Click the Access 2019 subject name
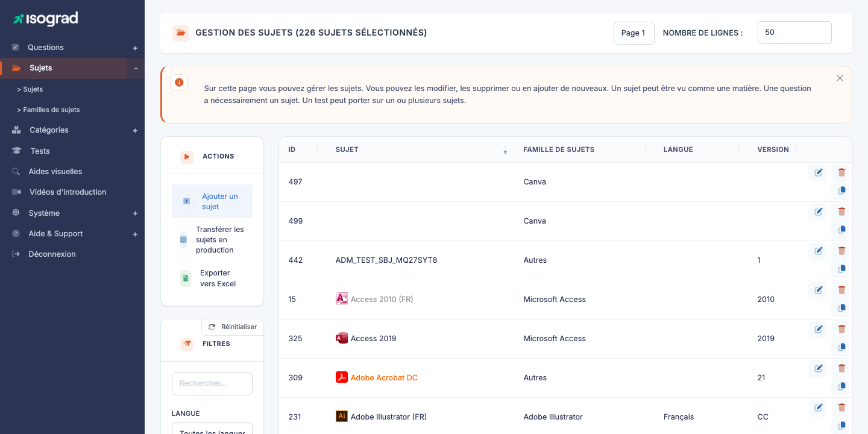Viewport: 868px width, 434px height. click(373, 338)
